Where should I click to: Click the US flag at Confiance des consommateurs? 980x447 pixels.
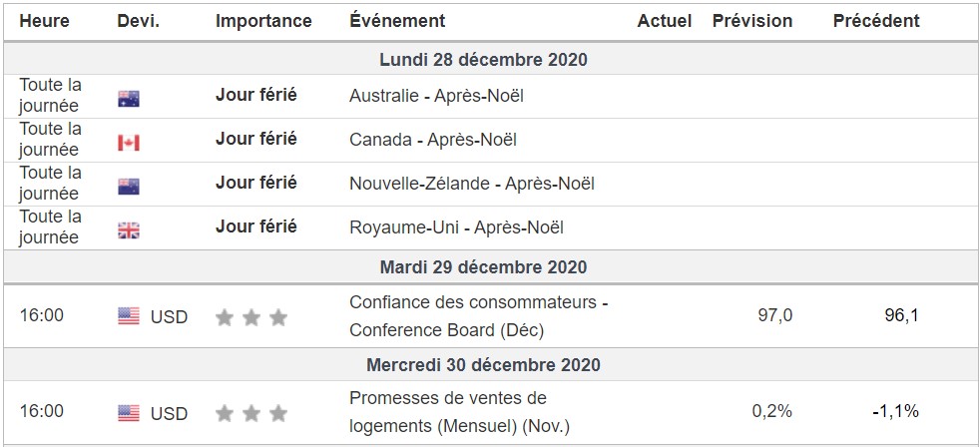pos(129,316)
